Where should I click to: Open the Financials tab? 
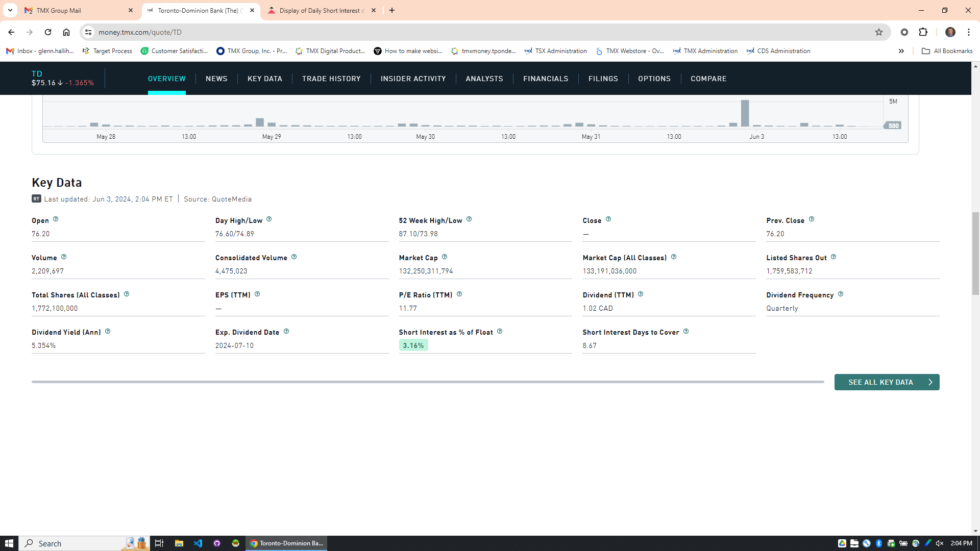click(x=546, y=79)
